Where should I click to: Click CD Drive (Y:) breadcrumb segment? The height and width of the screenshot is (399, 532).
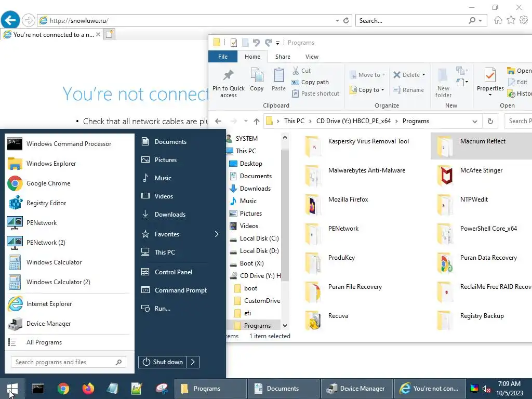pyautogui.click(x=353, y=121)
